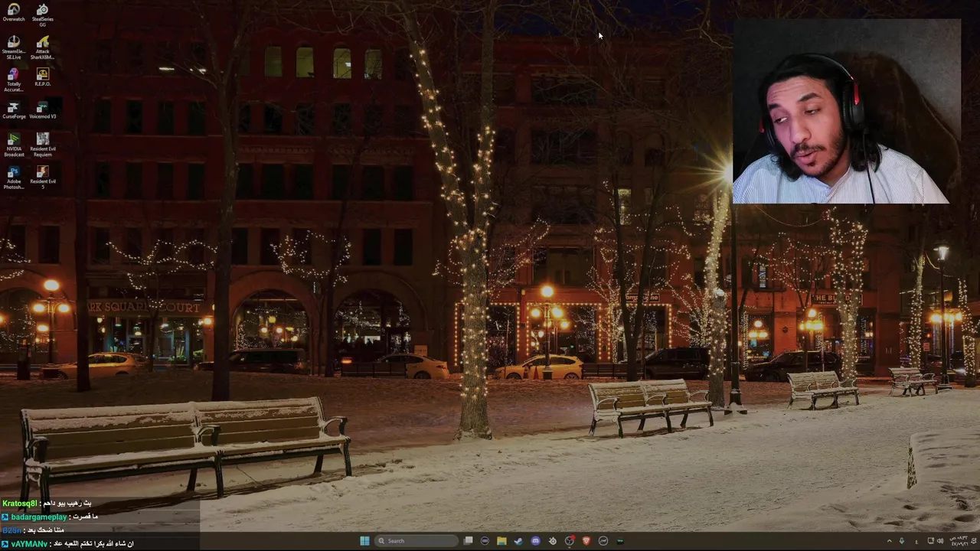Image resolution: width=980 pixels, height=551 pixels.
Task: Open the volume control in tray
Action: 940,541
